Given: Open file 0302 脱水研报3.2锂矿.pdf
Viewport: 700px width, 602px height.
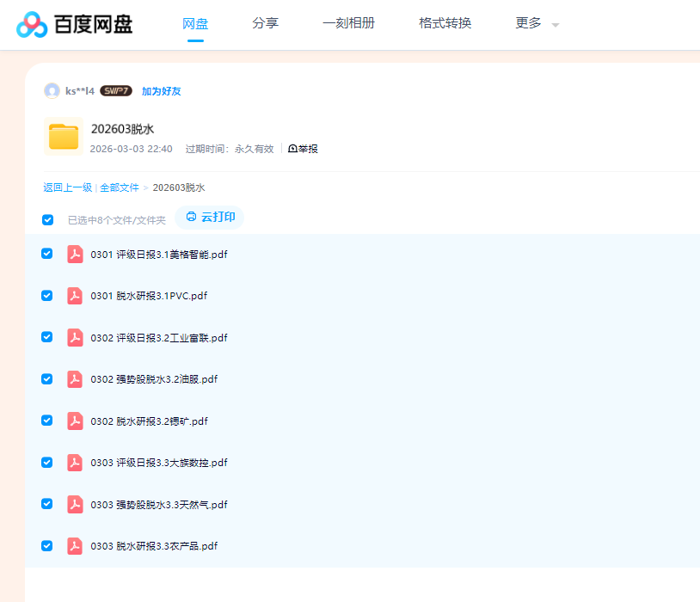Looking at the screenshot, I should [x=149, y=421].
